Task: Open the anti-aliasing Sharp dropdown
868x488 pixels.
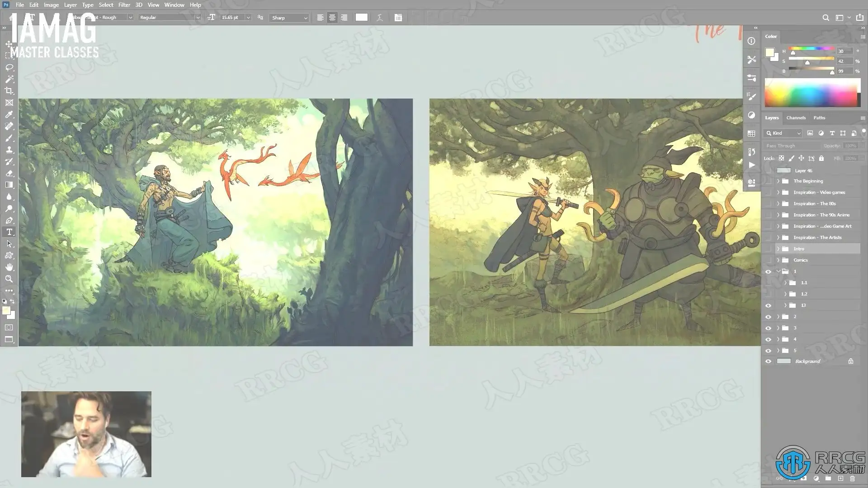Action: pos(289,18)
